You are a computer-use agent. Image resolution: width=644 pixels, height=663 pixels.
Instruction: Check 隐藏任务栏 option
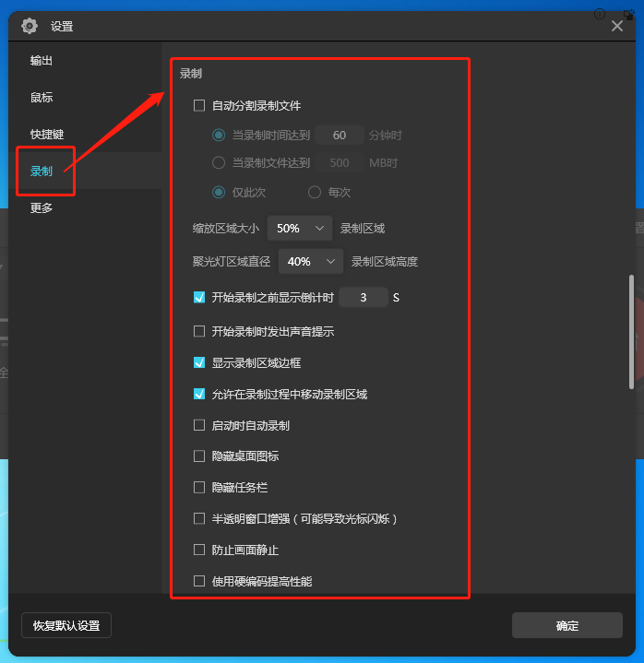coord(199,488)
